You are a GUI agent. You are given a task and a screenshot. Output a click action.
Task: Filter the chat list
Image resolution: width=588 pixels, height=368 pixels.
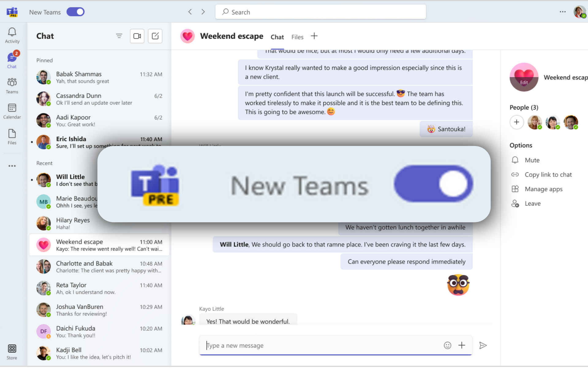coord(119,36)
